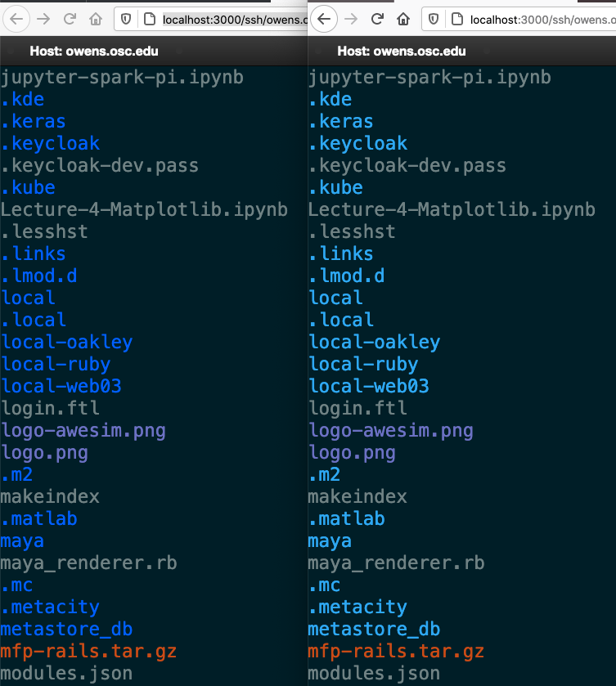Click the back arrow in the left browser window
The height and width of the screenshot is (686, 616).
tap(16, 18)
